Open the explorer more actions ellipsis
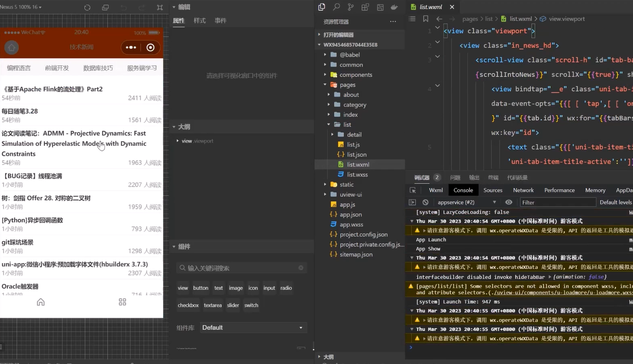Screen dimensions: 633x364 (393, 21)
